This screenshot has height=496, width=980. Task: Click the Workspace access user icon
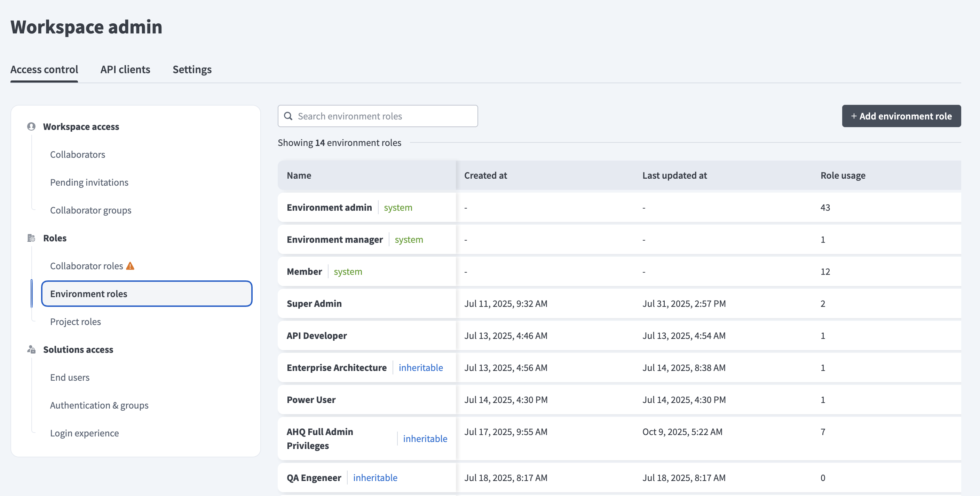(32, 126)
